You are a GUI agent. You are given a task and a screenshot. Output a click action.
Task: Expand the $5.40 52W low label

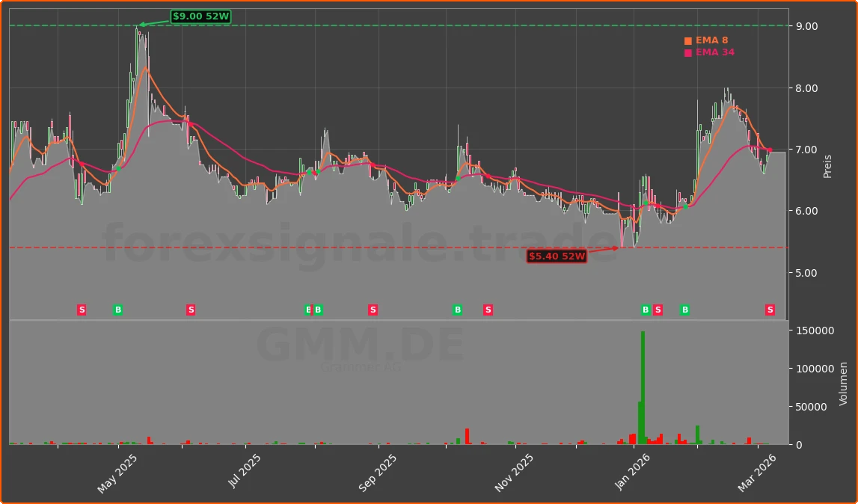pyautogui.click(x=556, y=256)
